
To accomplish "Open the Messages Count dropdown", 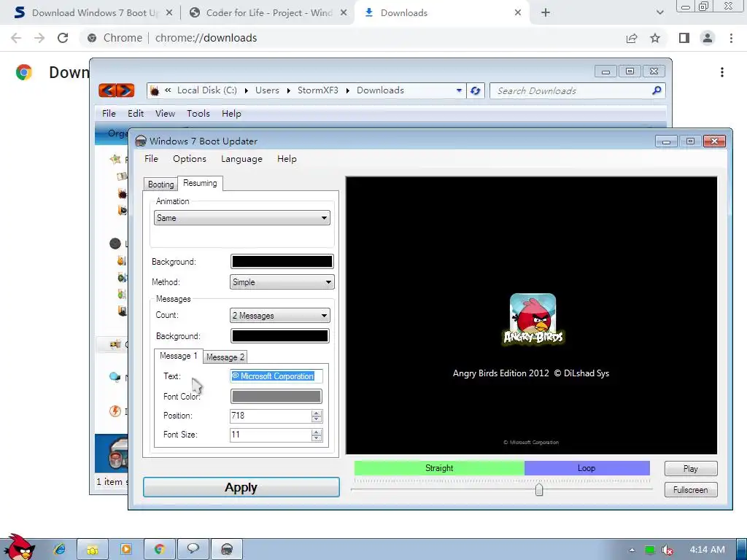I will pyautogui.click(x=279, y=315).
